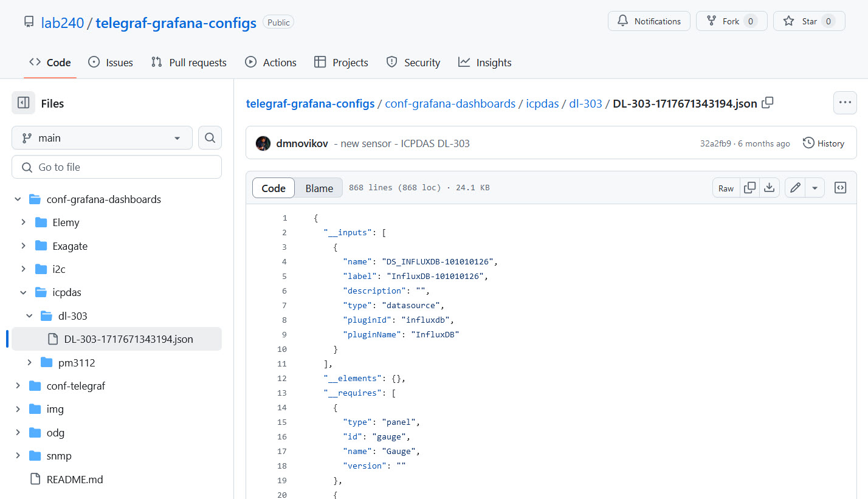
Task: Edit the file with the pencil icon
Action: (x=794, y=188)
